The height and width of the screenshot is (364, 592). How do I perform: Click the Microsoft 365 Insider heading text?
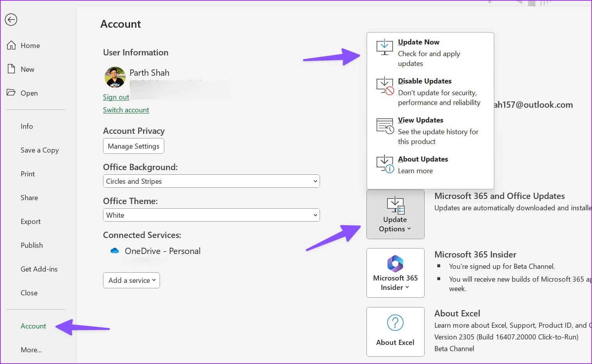(x=475, y=254)
